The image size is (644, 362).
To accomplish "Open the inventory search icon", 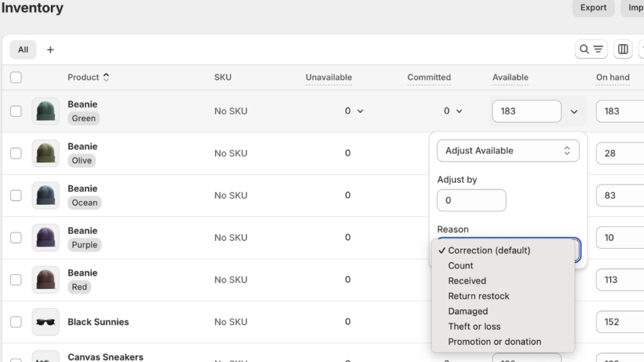I will click(586, 49).
